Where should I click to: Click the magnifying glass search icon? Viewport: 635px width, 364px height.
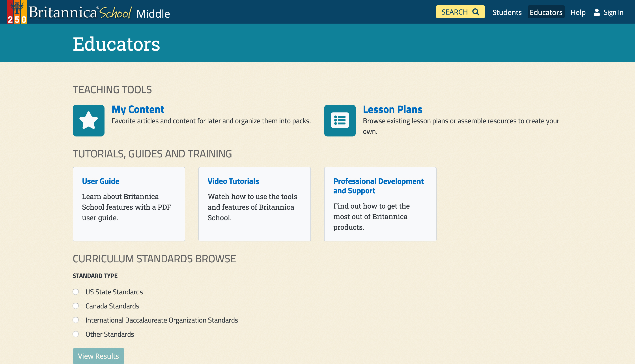tap(476, 12)
